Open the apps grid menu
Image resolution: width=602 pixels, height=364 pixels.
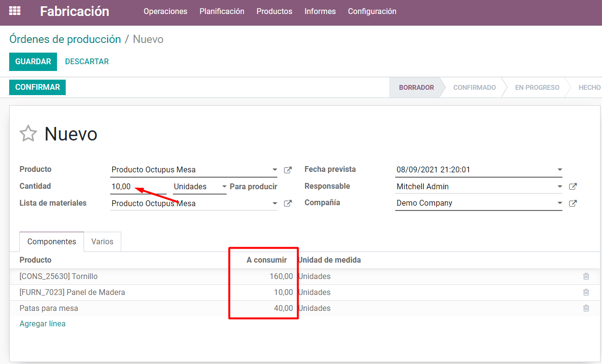(x=14, y=11)
